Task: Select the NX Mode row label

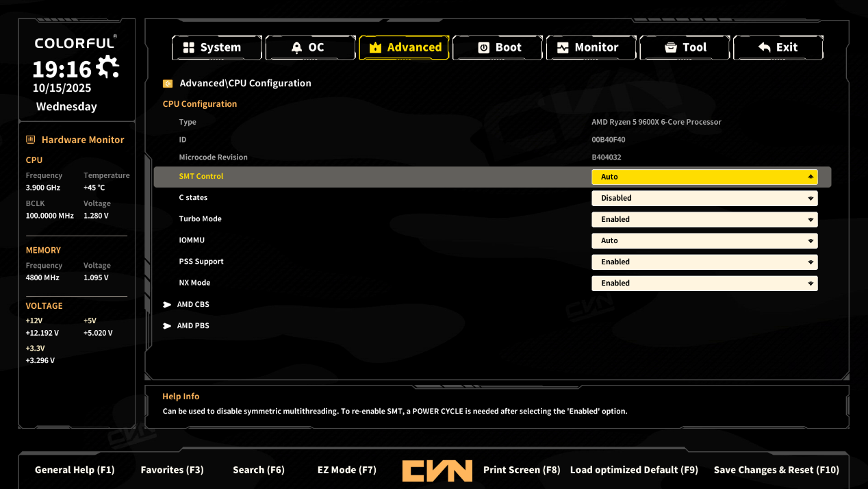Action: click(x=194, y=283)
